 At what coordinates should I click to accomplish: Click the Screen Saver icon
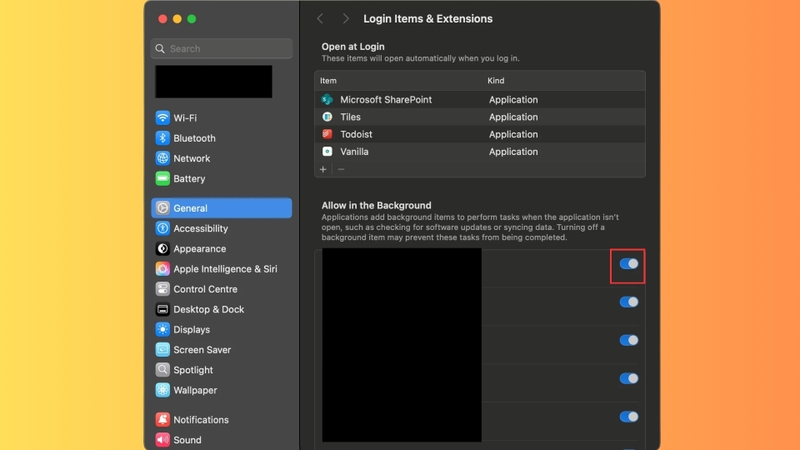162,349
